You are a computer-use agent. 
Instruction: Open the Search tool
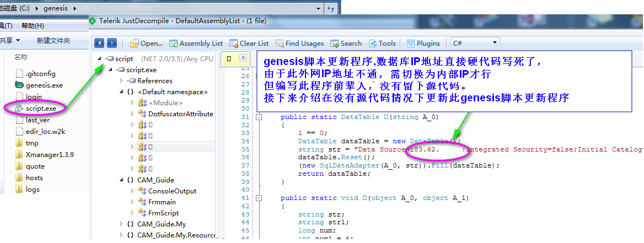pos(346,43)
